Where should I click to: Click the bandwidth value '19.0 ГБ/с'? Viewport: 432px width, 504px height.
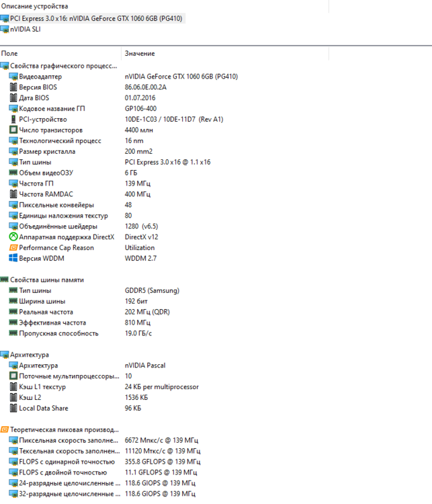138,333
